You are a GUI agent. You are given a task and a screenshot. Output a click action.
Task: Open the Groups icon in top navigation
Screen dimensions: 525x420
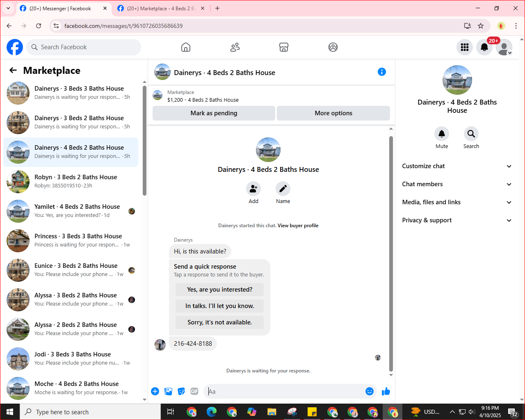click(x=333, y=47)
